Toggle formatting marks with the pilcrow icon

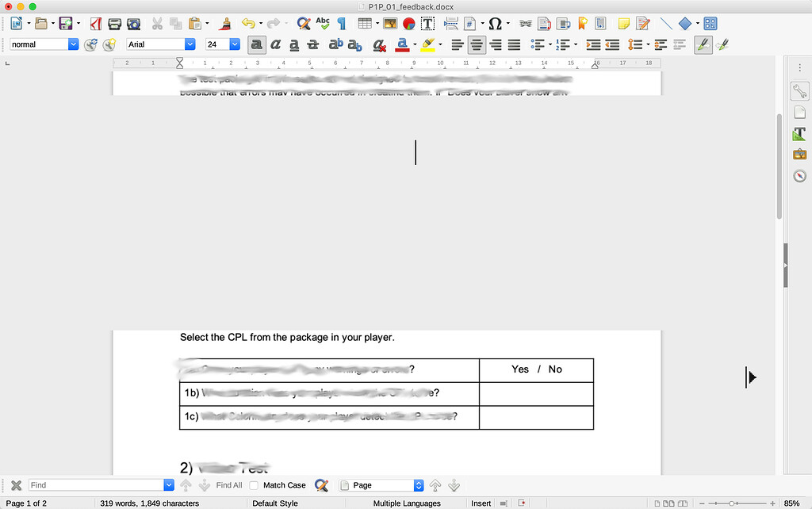(341, 23)
